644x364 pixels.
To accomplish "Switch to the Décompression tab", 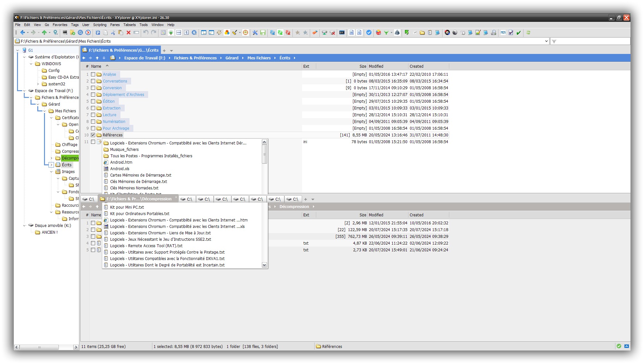I will pos(138,199).
